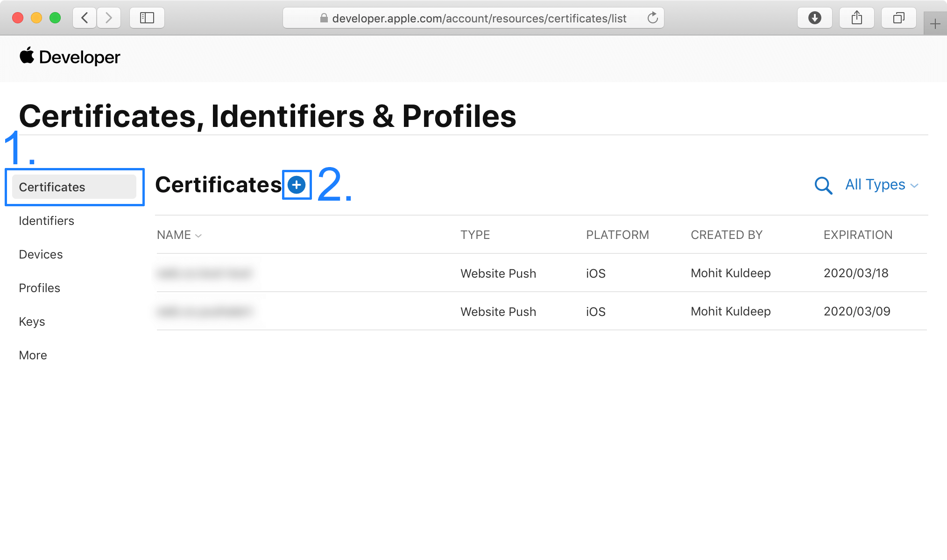Screen dimensions: 947x560
Task: Open the Keys section
Action: 32,322
